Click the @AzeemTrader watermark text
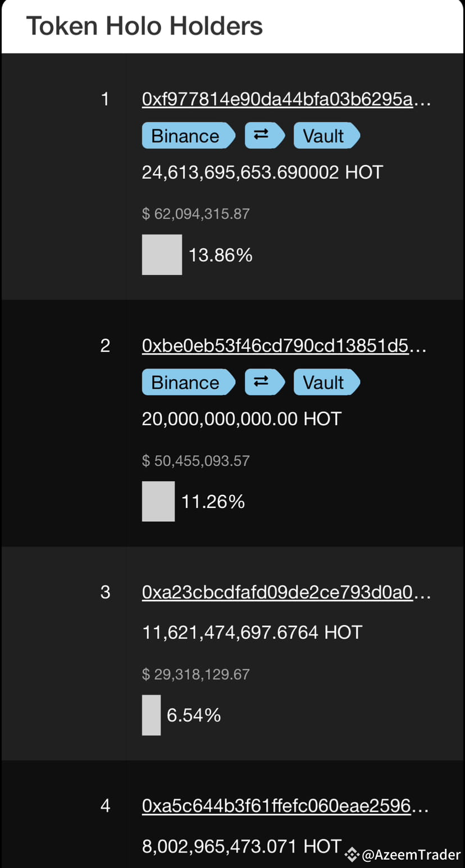The width and height of the screenshot is (465, 868). click(x=413, y=855)
